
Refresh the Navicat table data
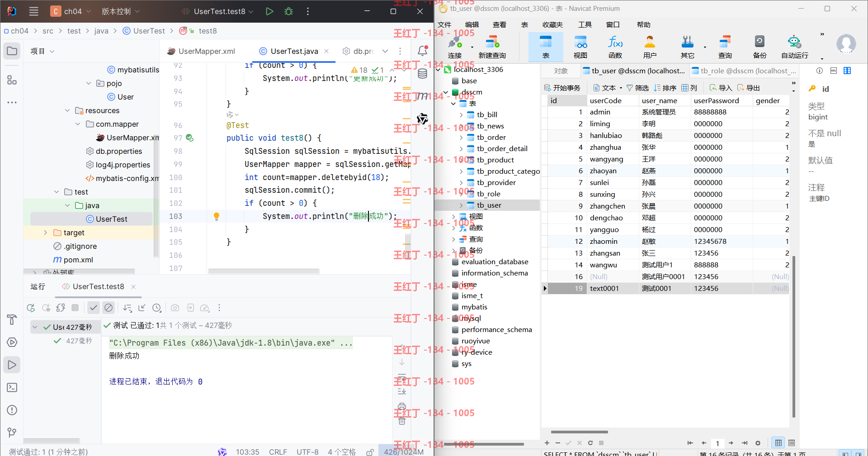point(590,443)
